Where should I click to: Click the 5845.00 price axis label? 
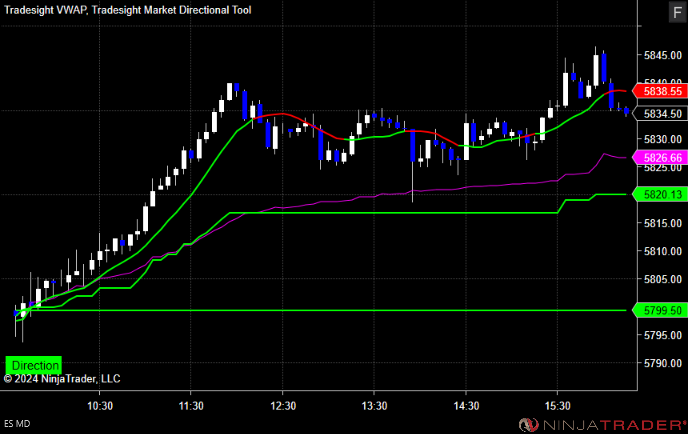click(x=663, y=55)
